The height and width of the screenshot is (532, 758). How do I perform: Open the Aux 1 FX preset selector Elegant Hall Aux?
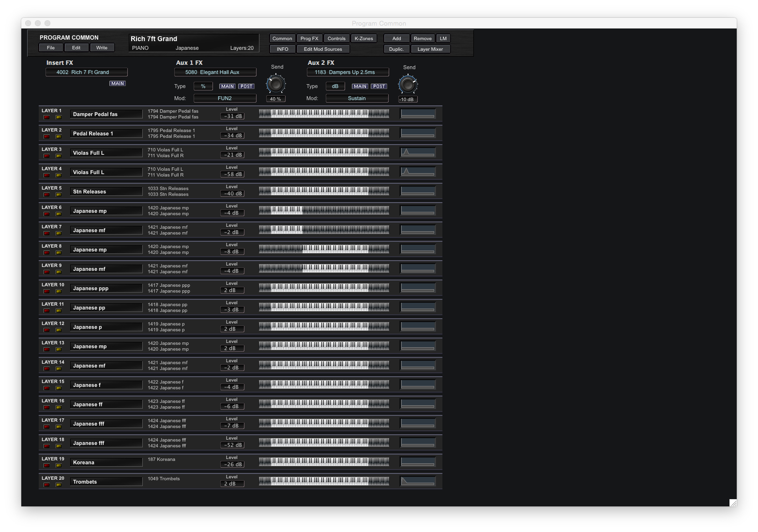(215, 72)
